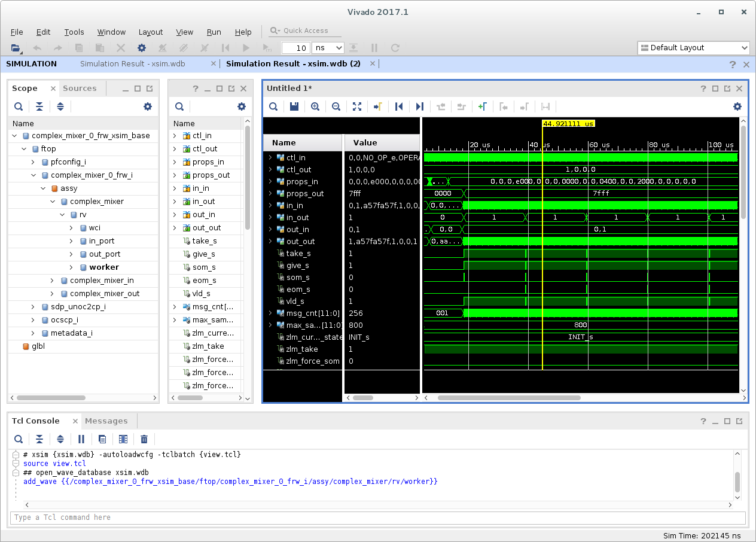
Task: Click the Relaunch simulation toolbar icon
Action: 395,48
